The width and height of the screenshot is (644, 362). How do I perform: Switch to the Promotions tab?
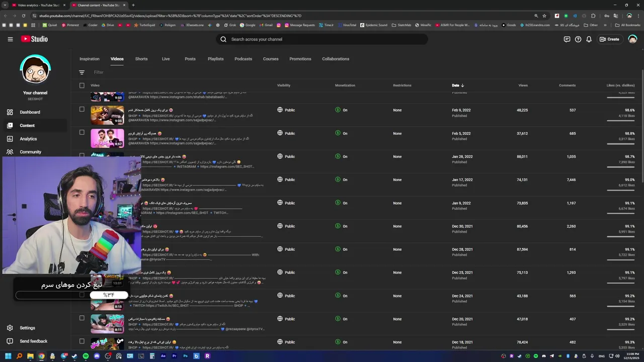(300, 59)
